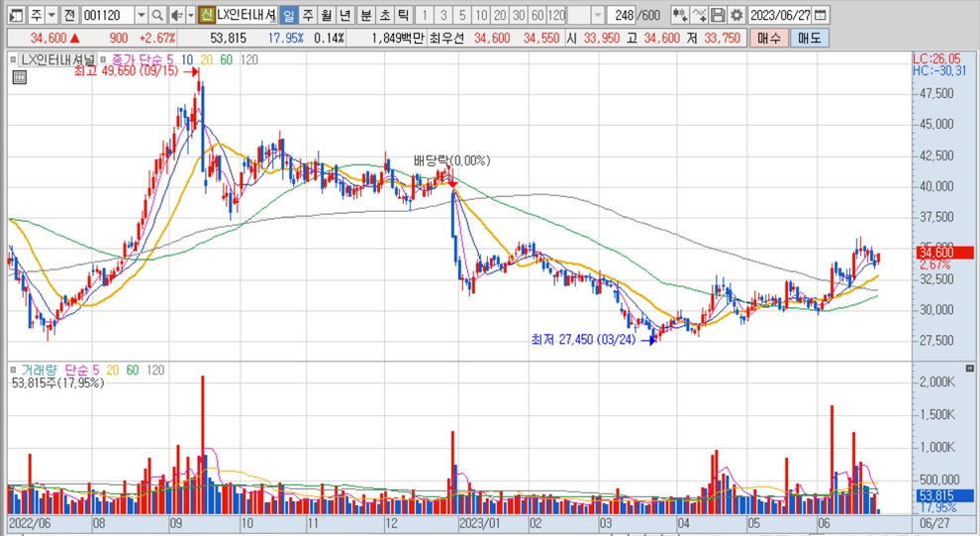Click the add candlestick chart icon

(x=679, y=16)
